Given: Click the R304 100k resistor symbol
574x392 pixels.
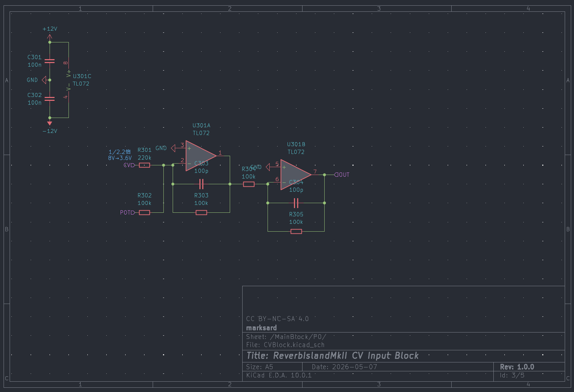Looking at the screenshot, I should 249,184.
